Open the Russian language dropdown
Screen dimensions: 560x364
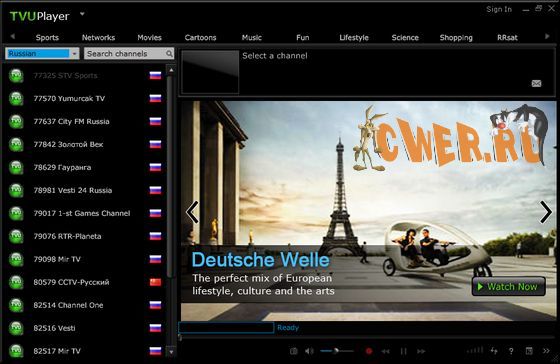[x=42, y=54]
